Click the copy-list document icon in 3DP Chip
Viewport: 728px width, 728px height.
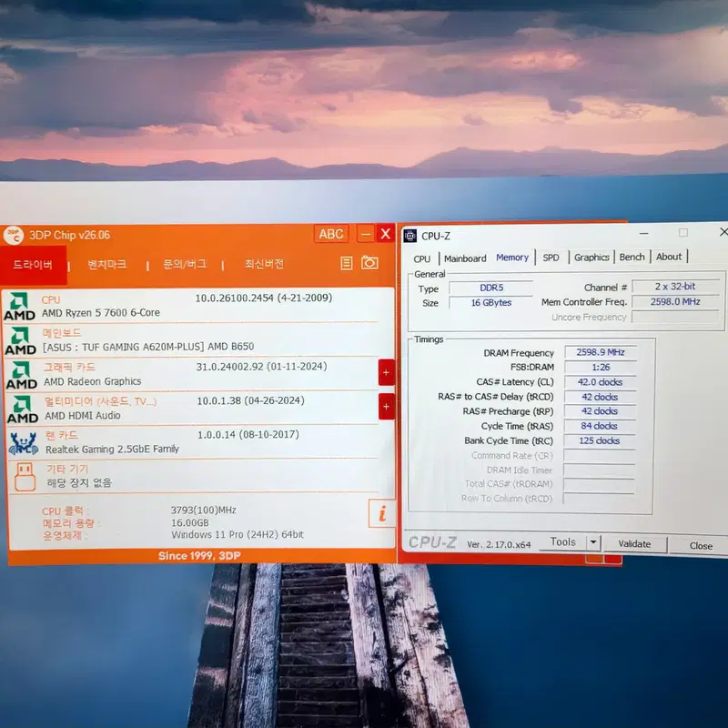(347, 263)
